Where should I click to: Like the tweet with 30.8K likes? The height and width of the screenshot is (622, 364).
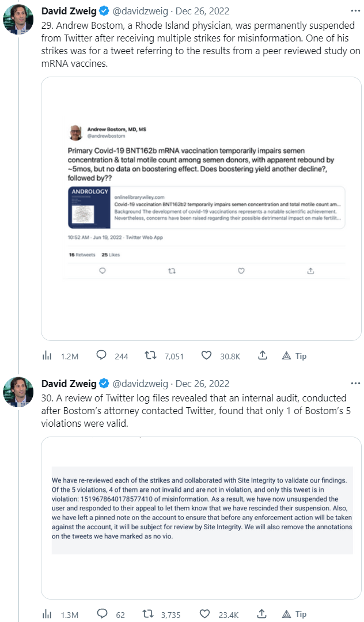pyautogui.click(x=206, y=356)
